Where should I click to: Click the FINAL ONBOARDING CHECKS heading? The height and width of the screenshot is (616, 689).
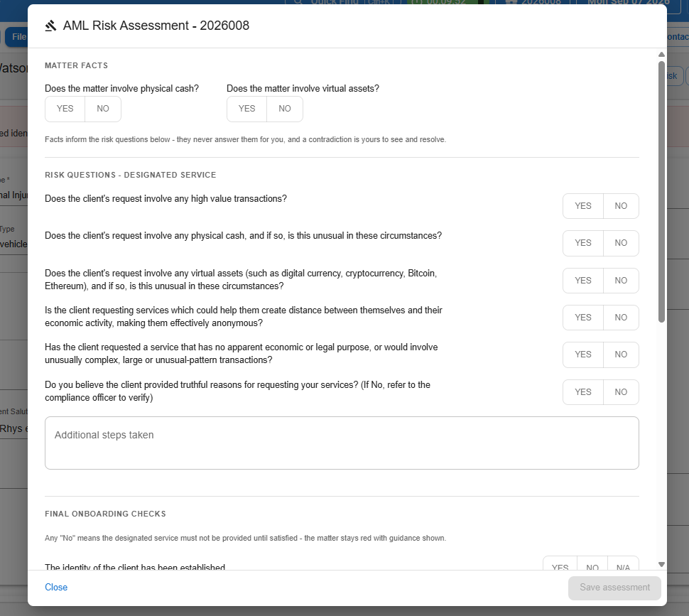pos(105,514)
